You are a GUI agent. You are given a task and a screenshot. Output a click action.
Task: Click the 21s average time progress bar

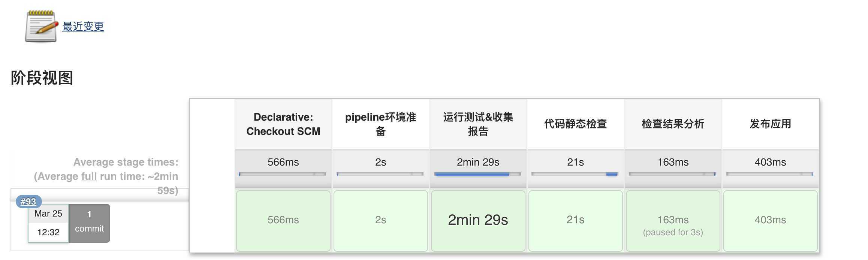(x=575, y=174)
